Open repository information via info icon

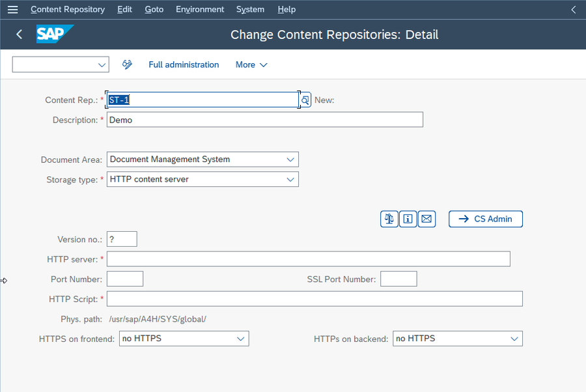click(408, 219)
